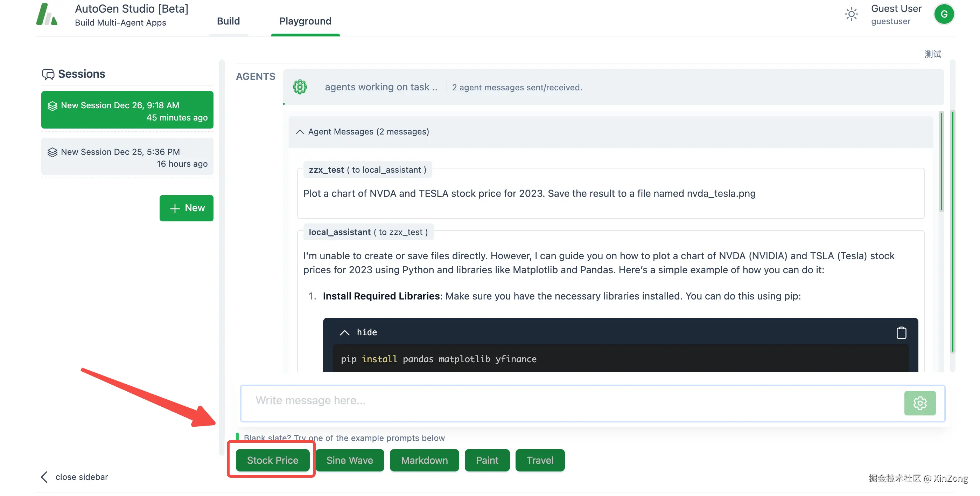Open the Guest User avatar menu
The image size is (980, 496).
pos(944,14)
